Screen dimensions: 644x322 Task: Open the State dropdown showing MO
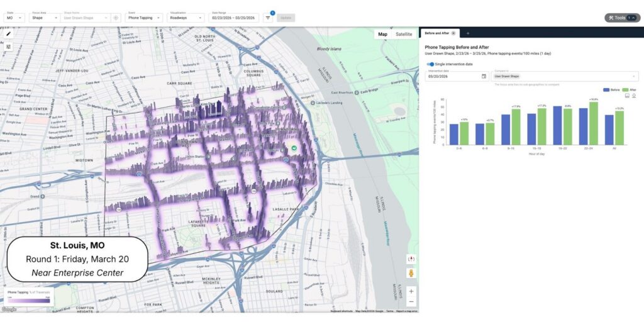click(x=14, y=18)
